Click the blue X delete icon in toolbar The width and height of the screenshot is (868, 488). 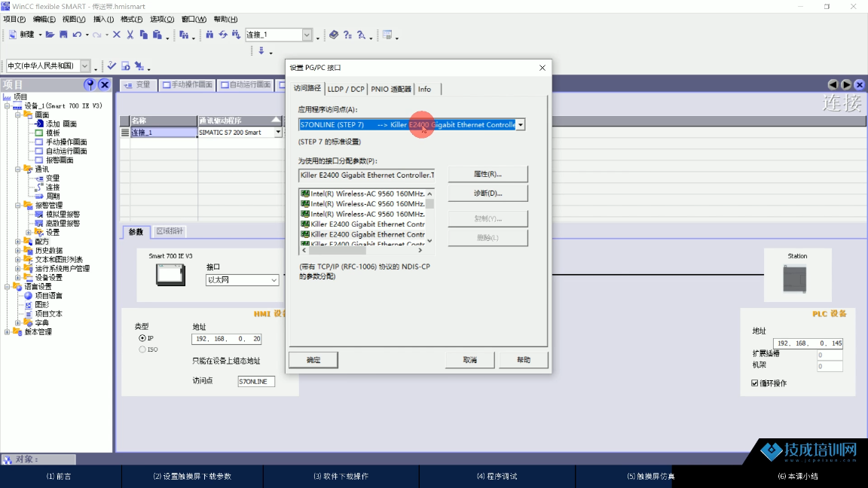click(x=117, y=35)
